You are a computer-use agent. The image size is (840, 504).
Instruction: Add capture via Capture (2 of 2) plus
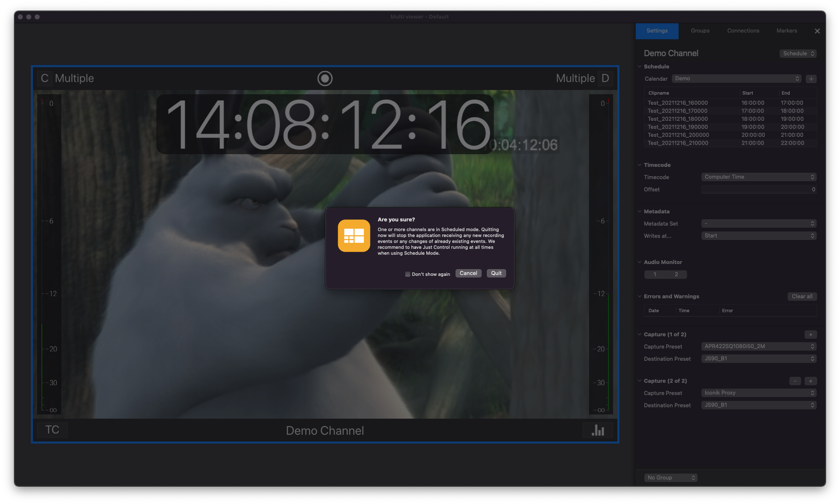click(x=810, y=381)
